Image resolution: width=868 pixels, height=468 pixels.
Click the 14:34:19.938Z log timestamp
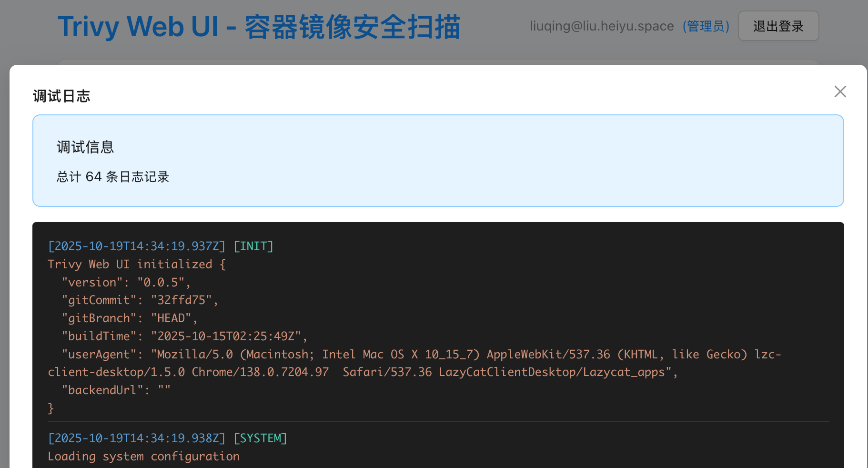pos(137,438)
